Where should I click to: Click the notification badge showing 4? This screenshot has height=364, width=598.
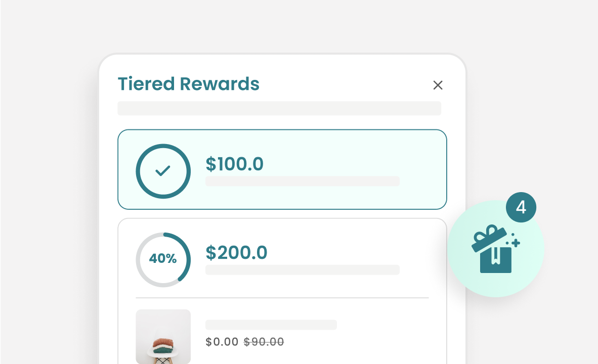(x=521, y=207)
